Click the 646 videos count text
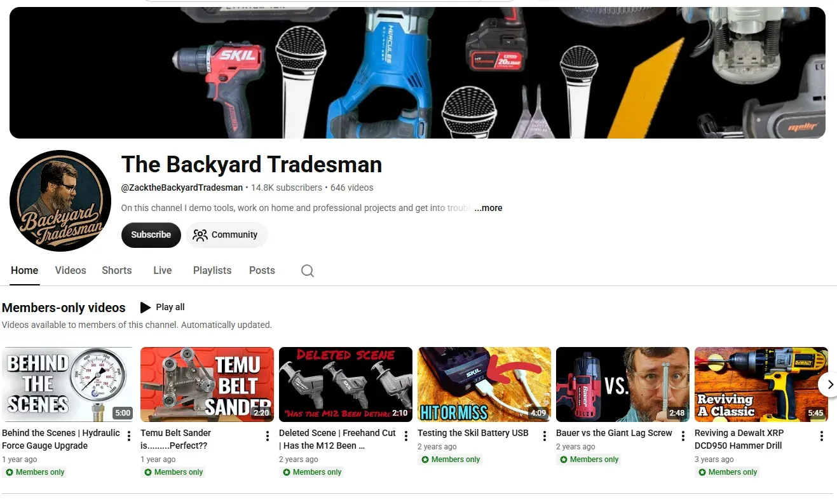 [x=352, y=187]
